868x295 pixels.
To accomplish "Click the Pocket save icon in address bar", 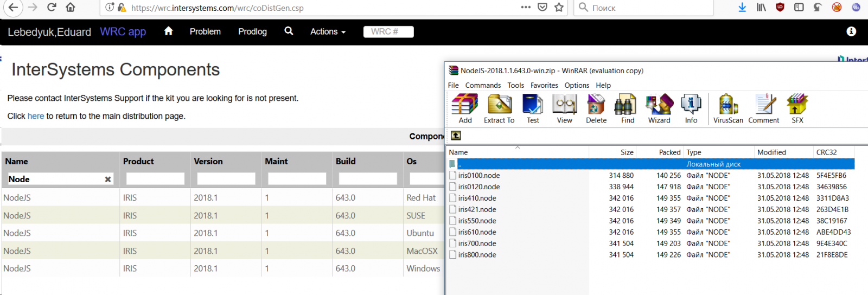I will (x=542, y=7).
